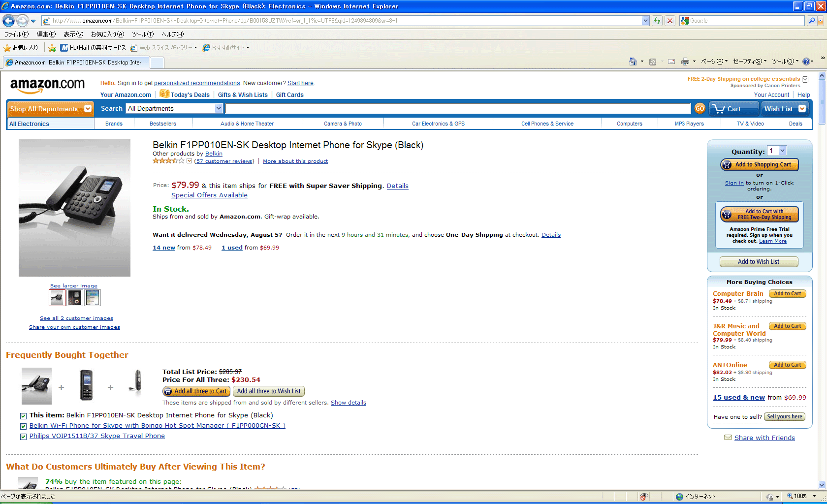Uncheck the 'This item' Belkin Desktop Phone checkbox
The image size is (827, 504).
click(x=23, y=416)
